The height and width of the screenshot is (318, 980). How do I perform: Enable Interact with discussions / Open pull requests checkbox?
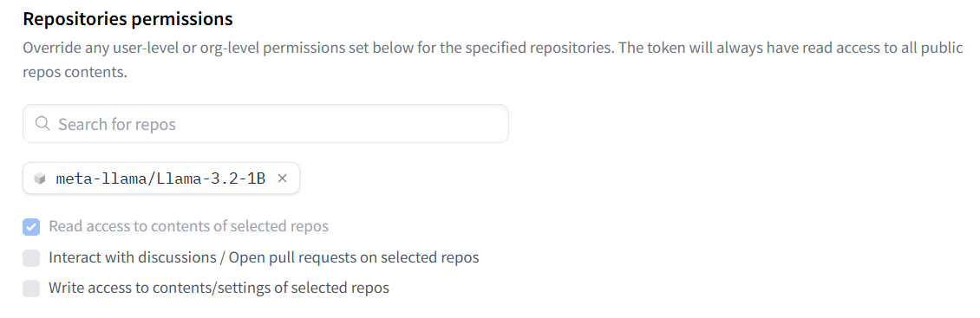pos(31,257)
